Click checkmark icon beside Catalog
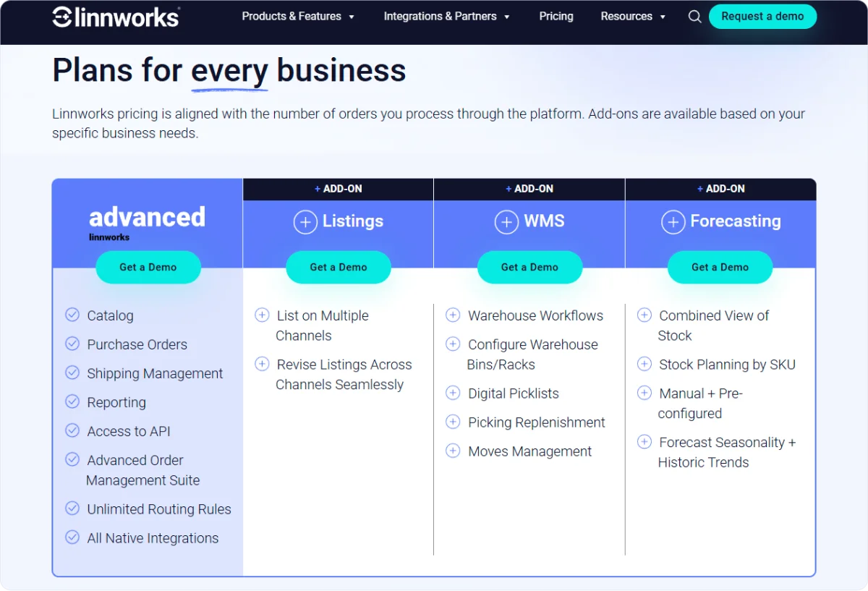 pyautogui.click(x=72, y=315)
